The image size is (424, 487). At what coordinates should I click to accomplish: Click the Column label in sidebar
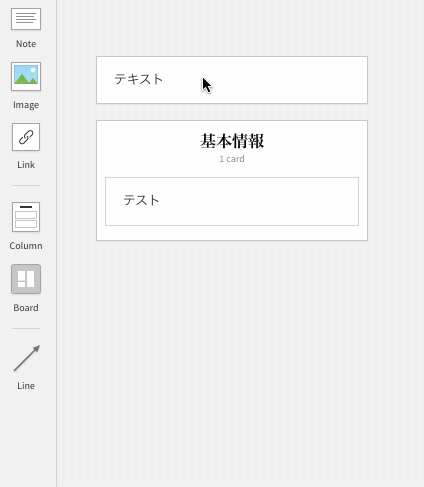click(x=26, y=246)
